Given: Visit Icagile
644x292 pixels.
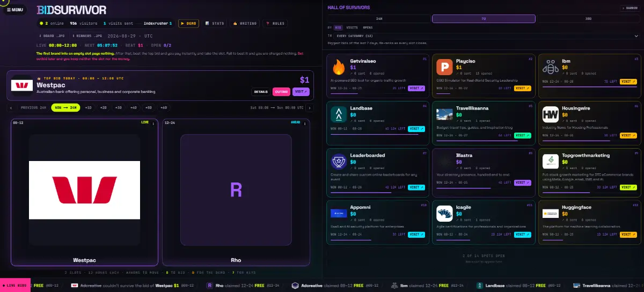Looking at the screenshot, I should coord(522,235).
